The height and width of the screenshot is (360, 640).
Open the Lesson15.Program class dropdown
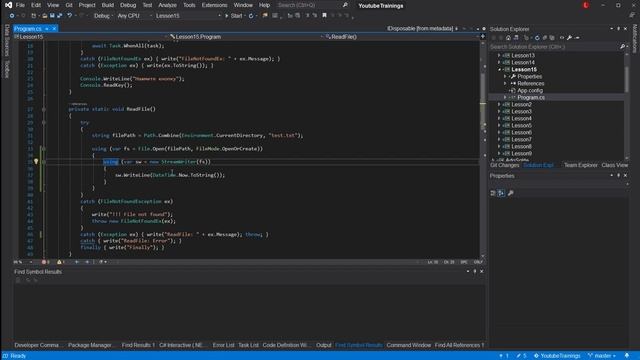[x=247, y=37]
